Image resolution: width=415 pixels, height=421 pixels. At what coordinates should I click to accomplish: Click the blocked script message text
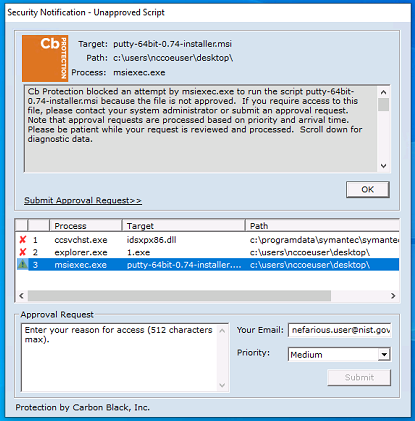(195, 115)
